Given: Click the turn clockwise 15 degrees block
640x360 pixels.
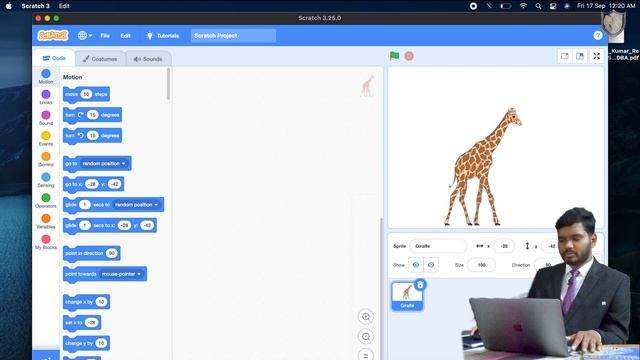Looking at the screenshot, I should pos(92,115).
